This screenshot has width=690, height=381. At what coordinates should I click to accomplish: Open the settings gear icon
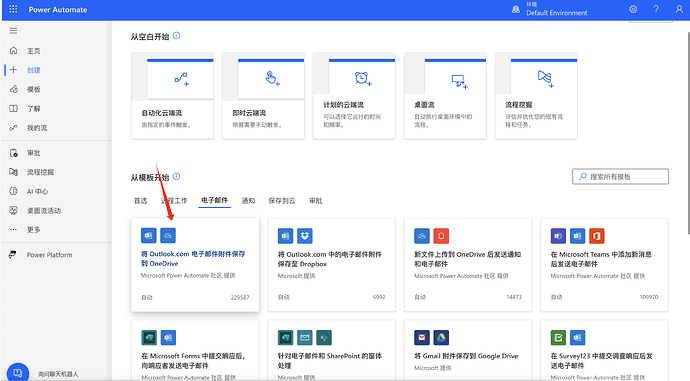point(633,9)
